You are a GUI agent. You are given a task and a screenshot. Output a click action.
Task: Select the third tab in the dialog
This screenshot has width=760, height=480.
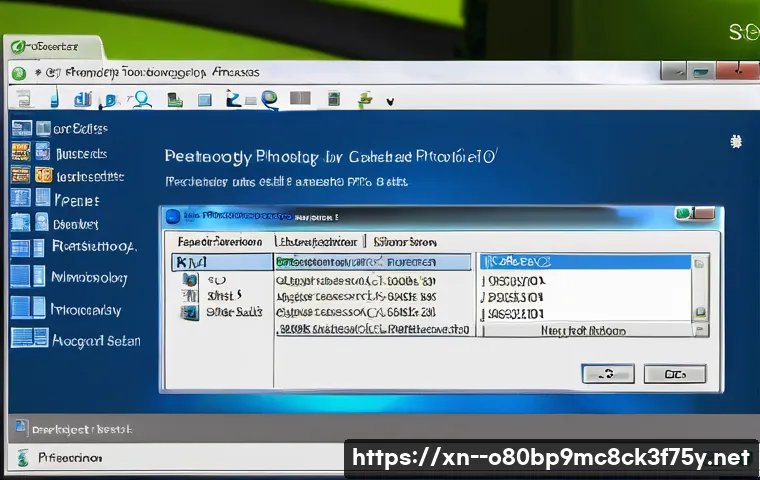pyautogui.click(x=404, y=242)
